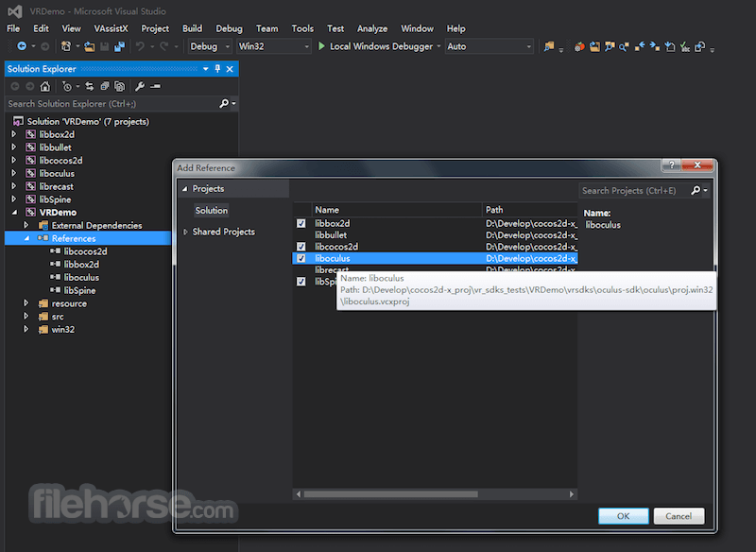Viewport: 756px width, 552px height.
Task: Click scroll right arrow in project list
Action: (572, 494)
